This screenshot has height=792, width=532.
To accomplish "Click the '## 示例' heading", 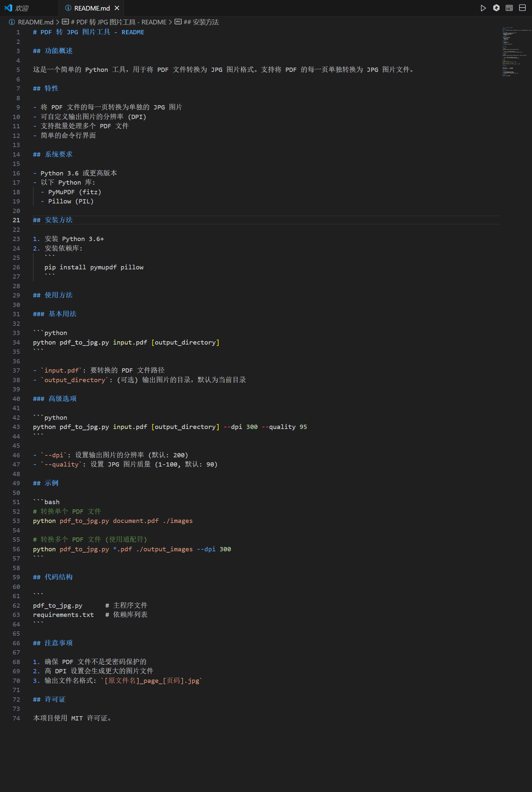I will pyautogui.click(x=46, y=483).
